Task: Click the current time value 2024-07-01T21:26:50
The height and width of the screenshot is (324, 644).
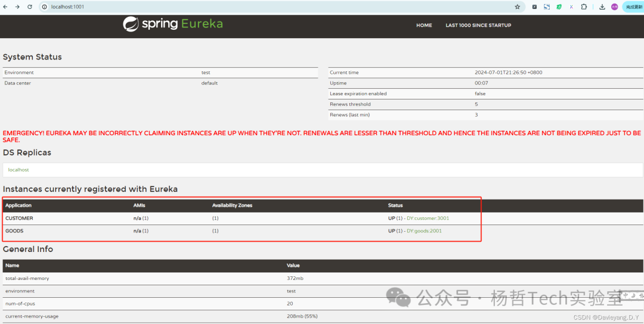Action: pyautogui.click(x=509, y=73)
